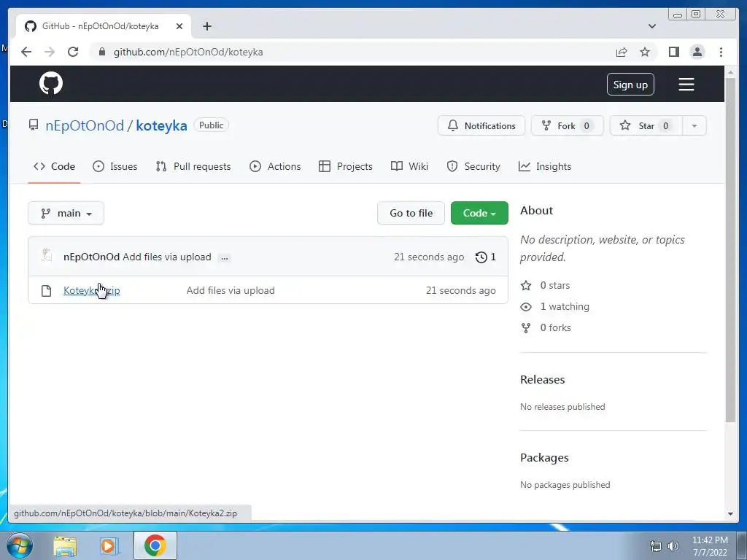This screenshot has height=560, width=747.
Task: Toggle the Chrome side panel icon
Action: coord(673,52)
